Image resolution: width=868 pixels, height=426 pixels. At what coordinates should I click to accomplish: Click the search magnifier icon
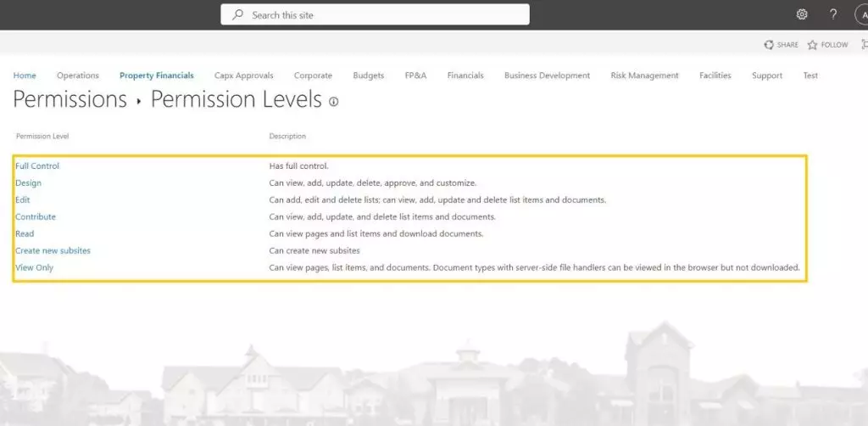click(x=237, y=14)
